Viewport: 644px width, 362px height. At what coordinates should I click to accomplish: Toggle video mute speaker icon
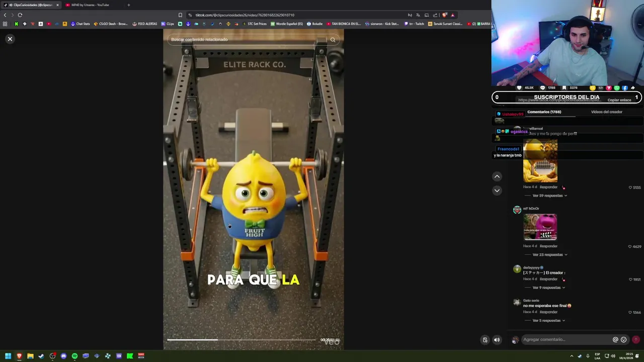497,340
